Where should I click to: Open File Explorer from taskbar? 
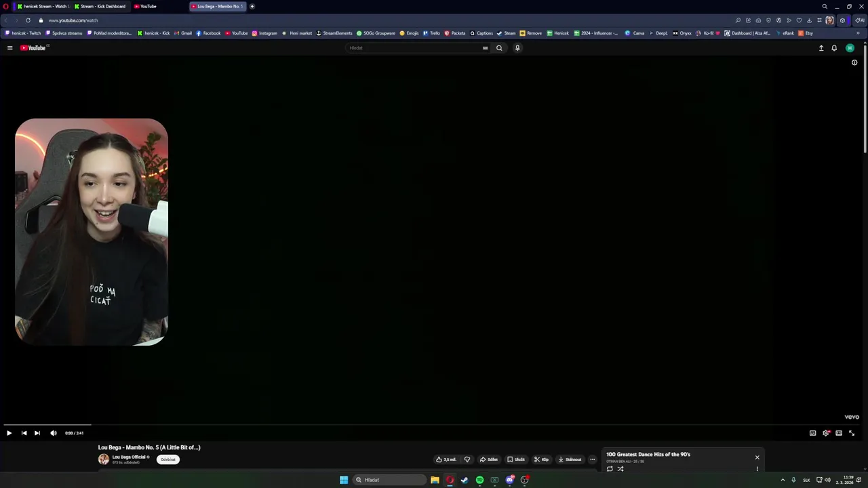435,480
